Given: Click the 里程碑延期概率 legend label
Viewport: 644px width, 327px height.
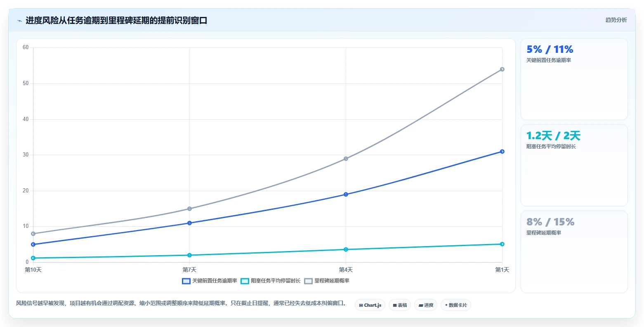Looking at the screenshot, I should (x=332, y=281).
